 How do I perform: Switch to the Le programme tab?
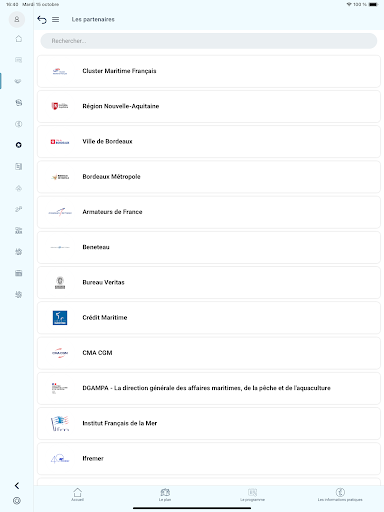coord(252,495)
